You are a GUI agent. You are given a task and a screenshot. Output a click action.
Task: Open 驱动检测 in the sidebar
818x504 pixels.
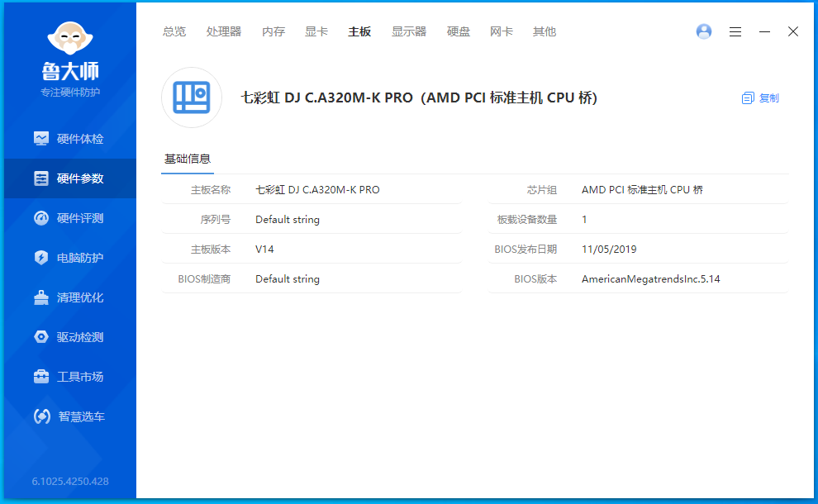coord(70,337)
